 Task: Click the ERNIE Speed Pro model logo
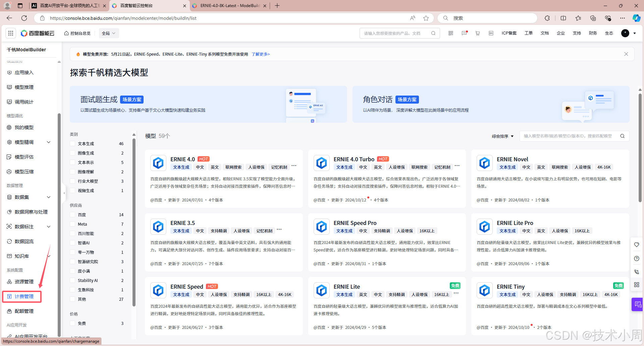click(322, 227)
